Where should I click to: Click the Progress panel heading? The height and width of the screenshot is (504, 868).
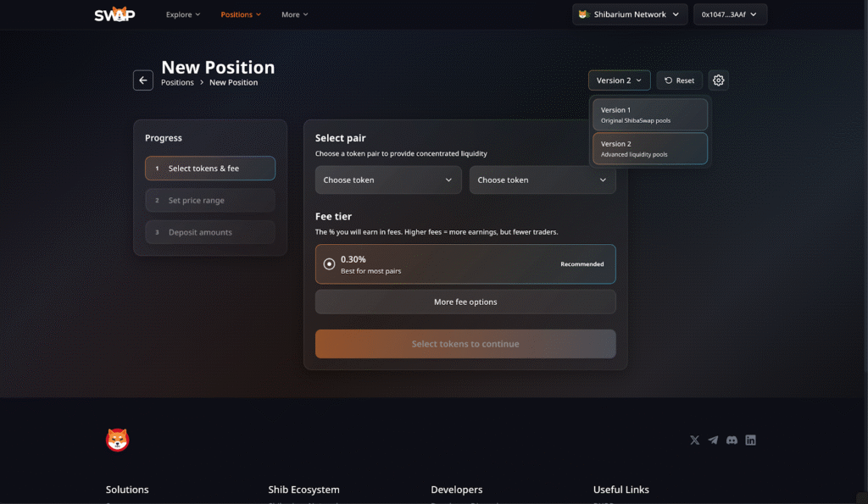coord(164,138)
